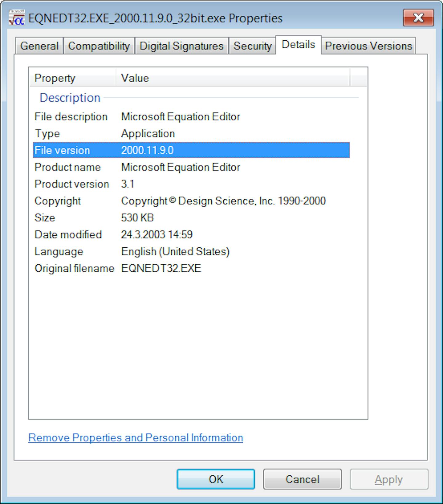The image size is (443, 504).
Task: Select the Details tab
Action: (x=298, y=45)
